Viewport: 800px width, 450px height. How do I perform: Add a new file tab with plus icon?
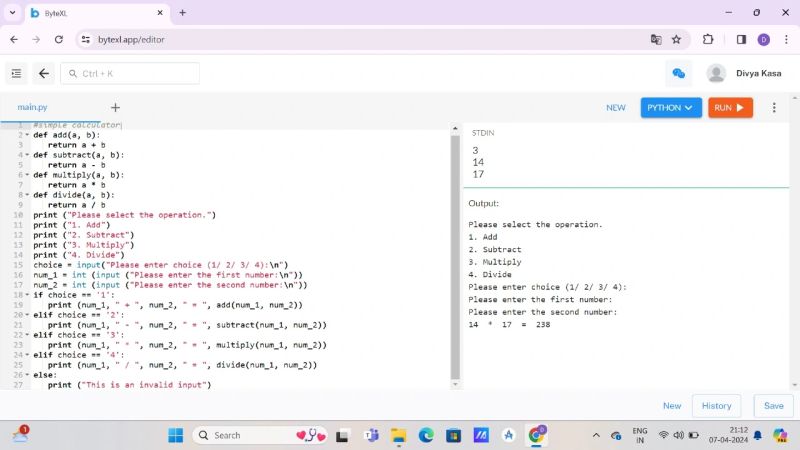(x=115, y=107)
